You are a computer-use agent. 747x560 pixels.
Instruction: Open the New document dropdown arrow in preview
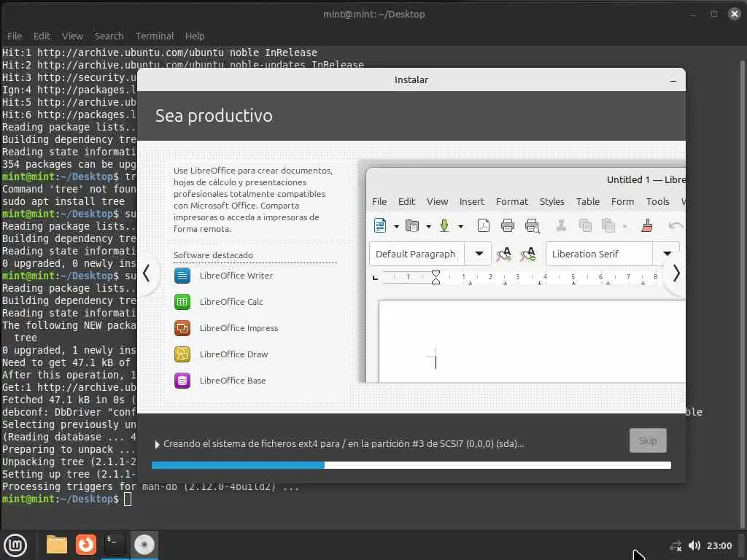(396, 227)
